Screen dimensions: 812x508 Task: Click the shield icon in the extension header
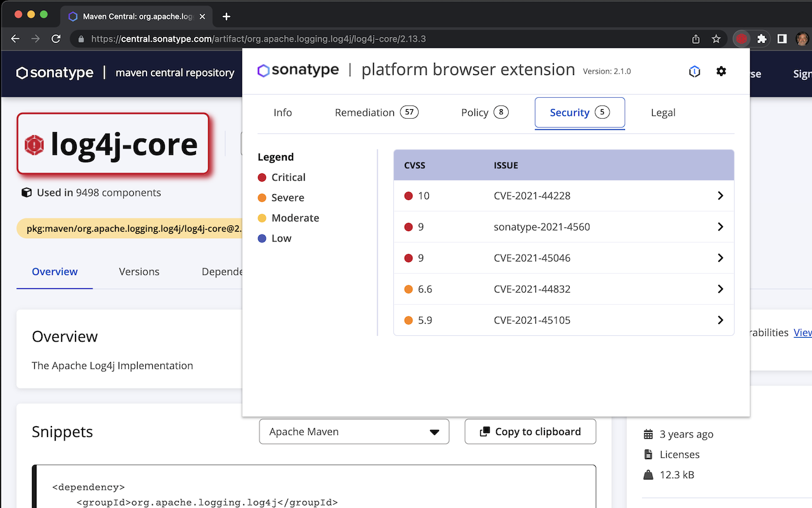(695, 71)
